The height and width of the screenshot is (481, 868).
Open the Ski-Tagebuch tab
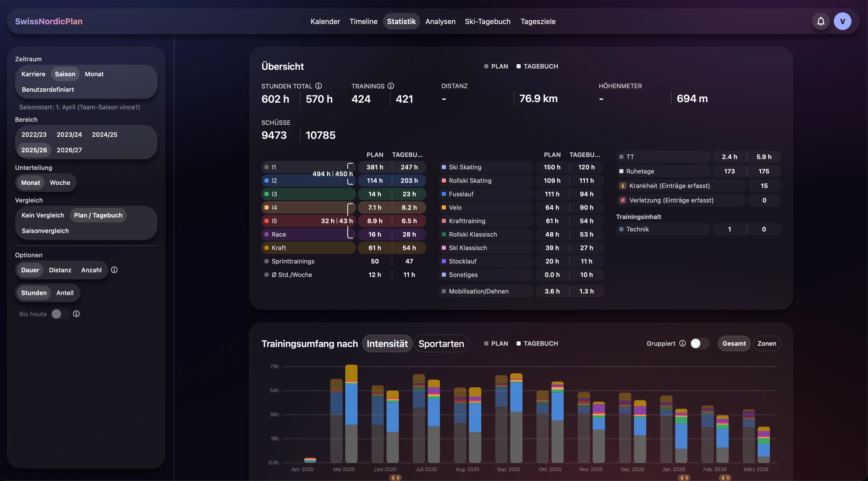point(488,21)
